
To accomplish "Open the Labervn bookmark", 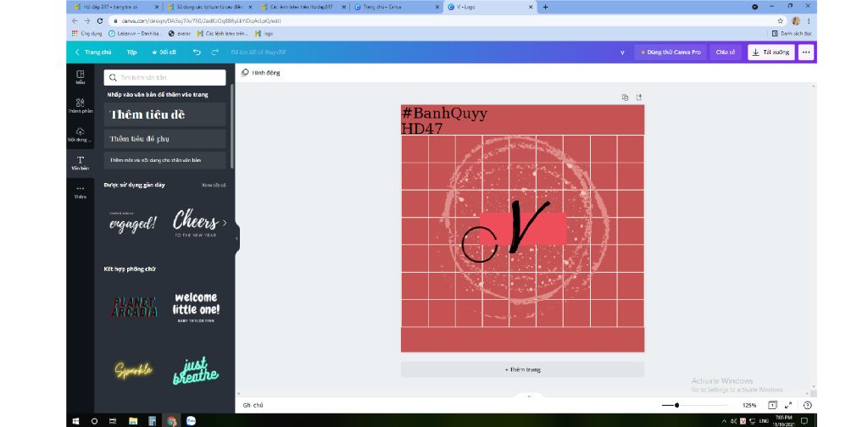I will click(136, 33).
